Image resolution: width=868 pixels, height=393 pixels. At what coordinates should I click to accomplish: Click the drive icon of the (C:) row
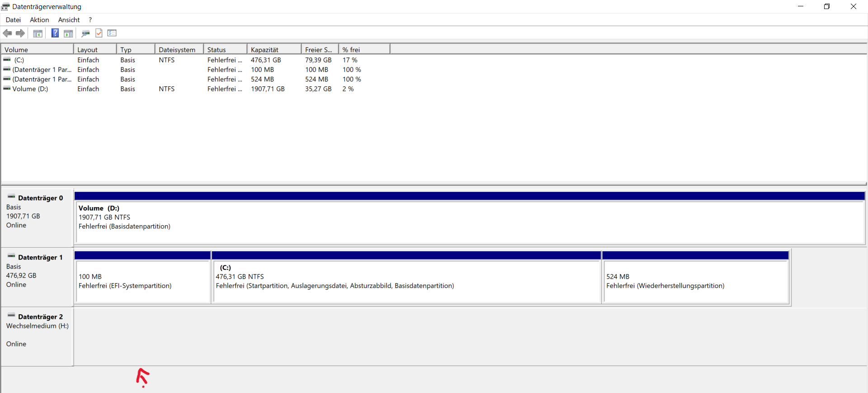click(7, 59)
